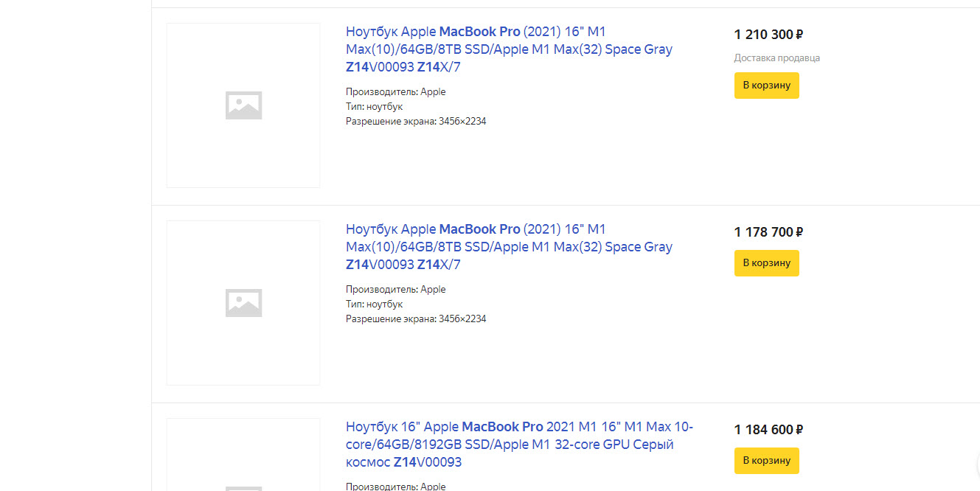Open the "Серый космос" MacBook Pro title link
Image resolution: width=980 pixels, height=491 pixels.
519,445
